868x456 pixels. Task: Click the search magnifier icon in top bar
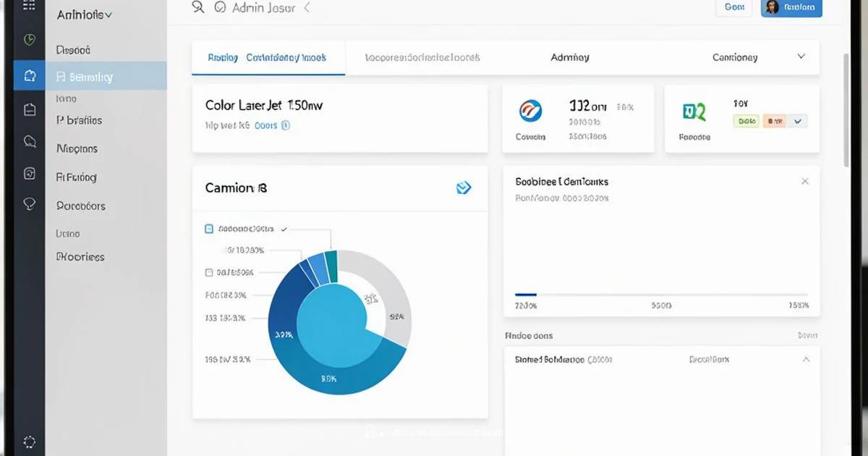pos(198,8)
